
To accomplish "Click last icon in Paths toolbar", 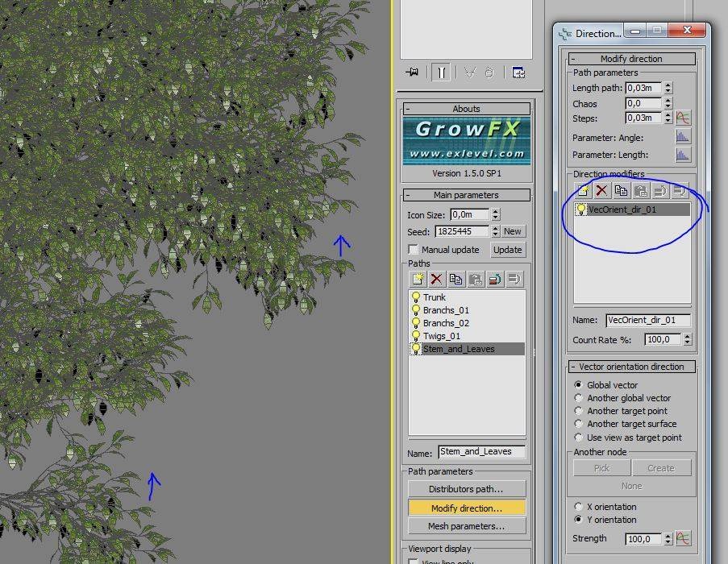I will (x=514, y=279).
